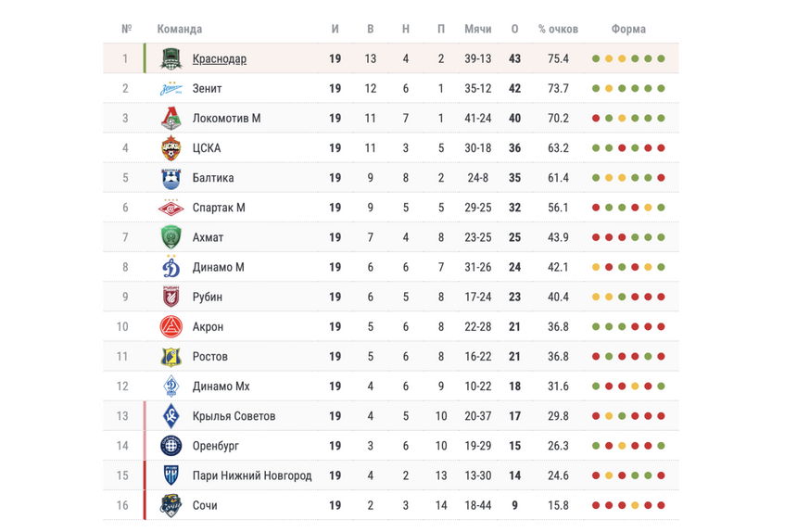Screen dimensions: 797x532
Task: Click the Dinamo M club logo
Action: pos(171,267)
